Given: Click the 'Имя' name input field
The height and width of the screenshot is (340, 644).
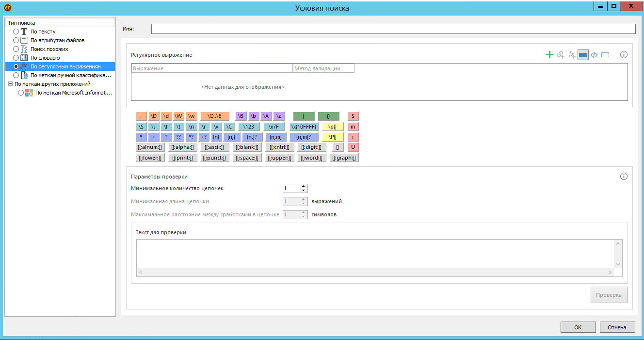Looking at the screenshot, I should click(x=393, y=29).
